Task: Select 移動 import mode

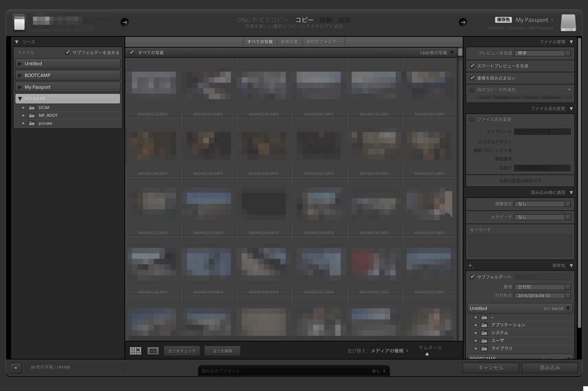Action: tap(326, 20)
